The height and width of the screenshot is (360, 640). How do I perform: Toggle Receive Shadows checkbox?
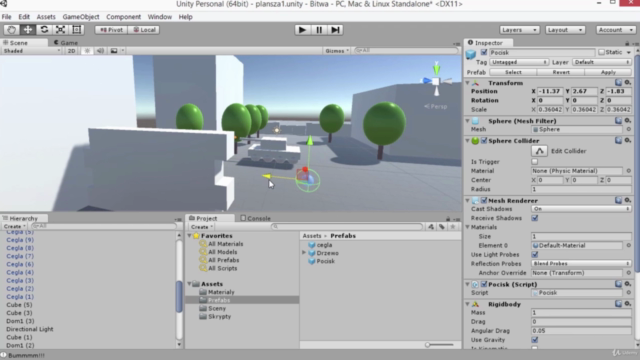[x=535, y=218]
